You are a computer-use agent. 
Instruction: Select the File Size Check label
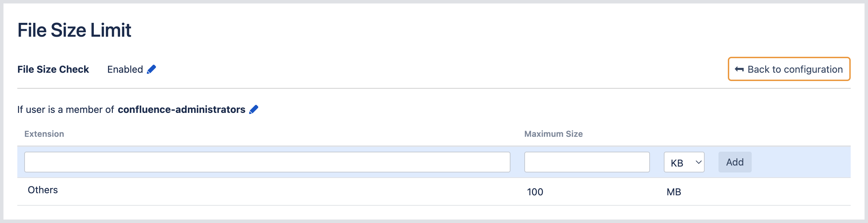53,70
